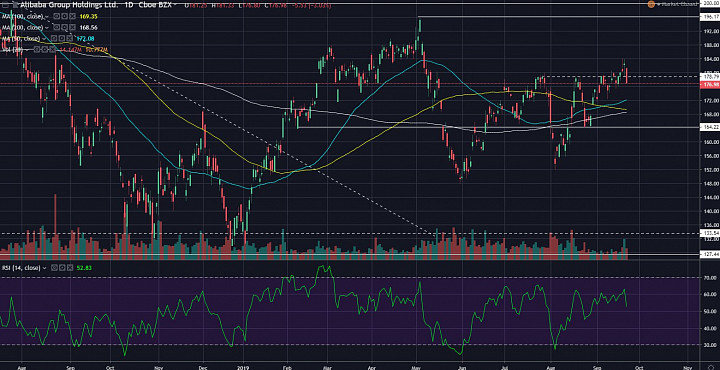Click the MA (100, close) legend label
Screen dimensions: 720x370
(22, 16)
